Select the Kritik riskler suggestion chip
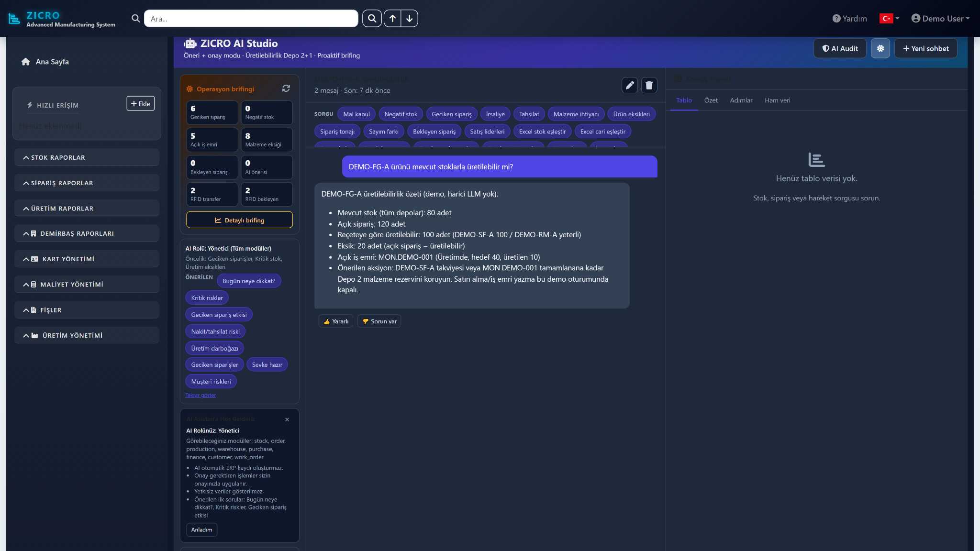Image resolution: width=980 pixels, height=551 pixels. 207,298
